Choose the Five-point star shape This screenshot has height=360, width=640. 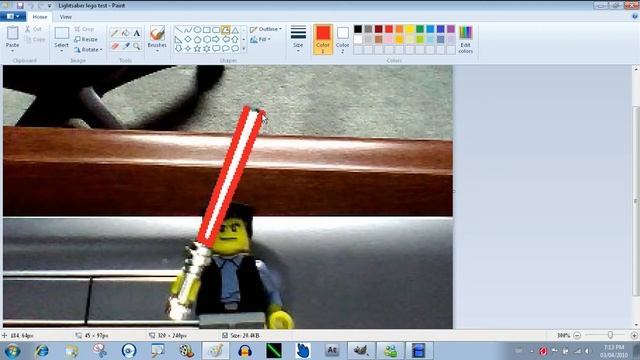coord(197,49)
